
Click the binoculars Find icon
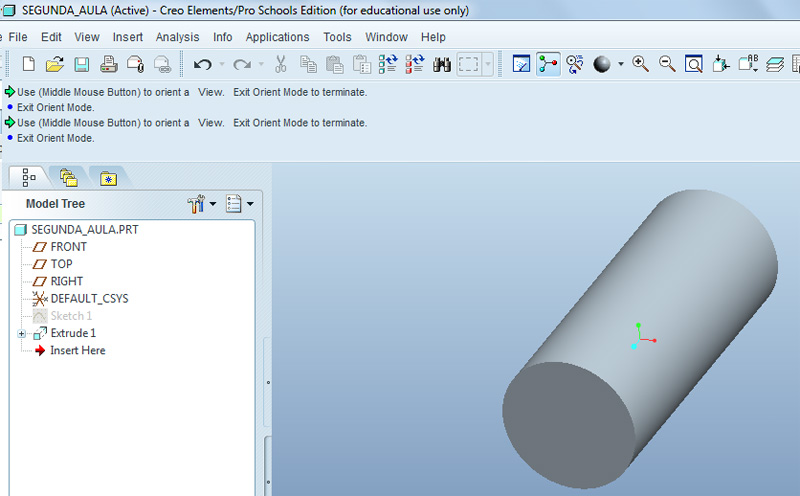[439, 64]
